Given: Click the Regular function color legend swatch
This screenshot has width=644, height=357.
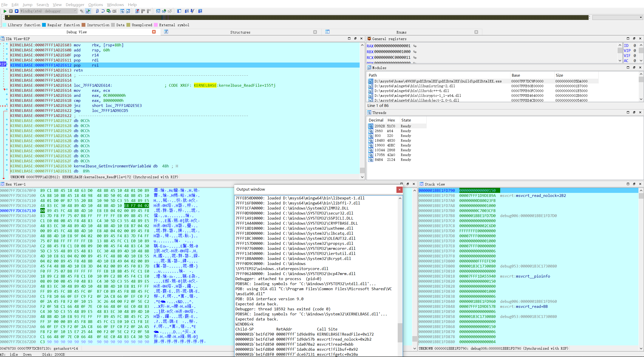Looking at the screenshot, I should 44,25.
